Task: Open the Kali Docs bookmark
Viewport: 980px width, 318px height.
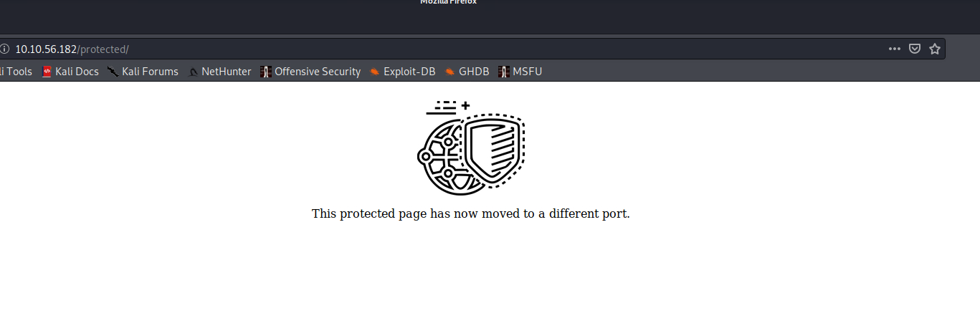Action: click(70, 72)
